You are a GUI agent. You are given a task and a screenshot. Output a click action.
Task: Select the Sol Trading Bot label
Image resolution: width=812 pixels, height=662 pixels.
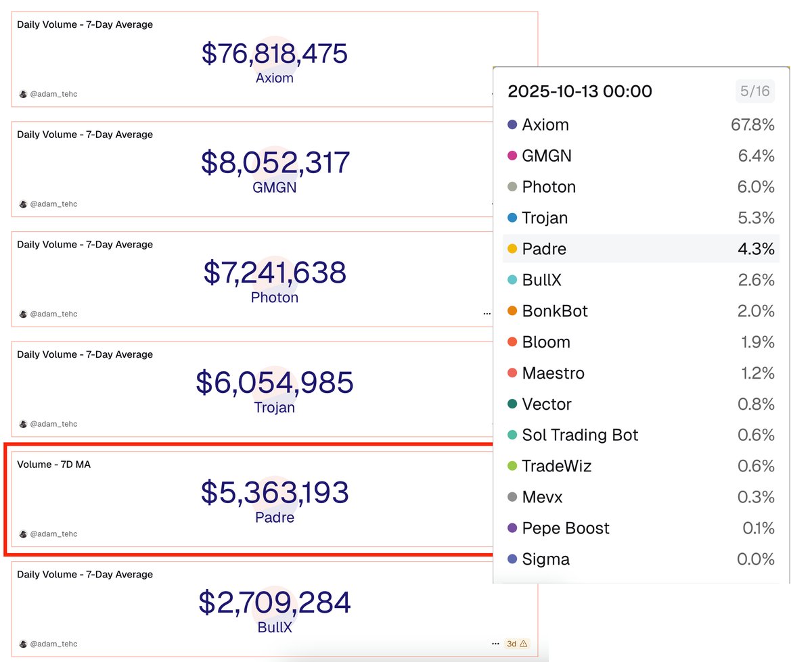pos(581,435)
